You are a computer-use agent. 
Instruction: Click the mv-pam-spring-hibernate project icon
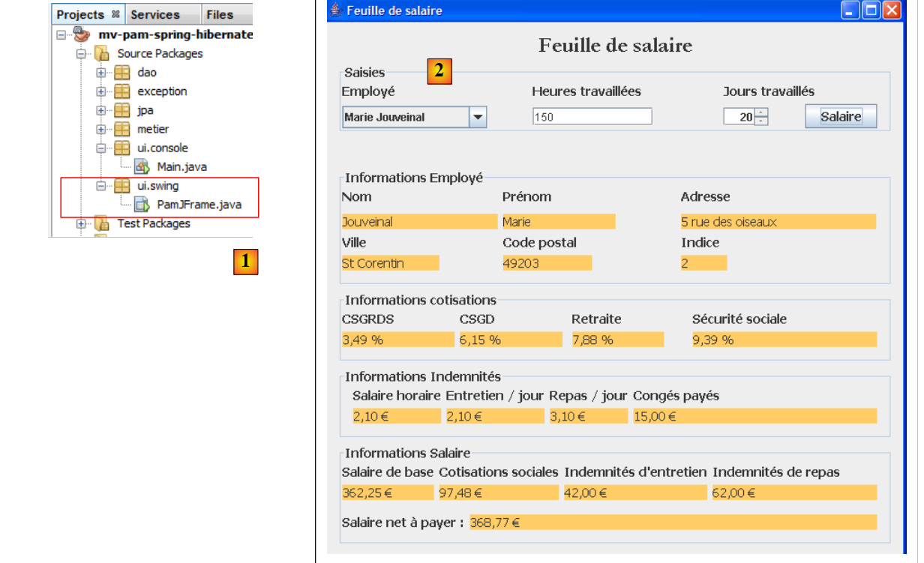coord(81,34)
